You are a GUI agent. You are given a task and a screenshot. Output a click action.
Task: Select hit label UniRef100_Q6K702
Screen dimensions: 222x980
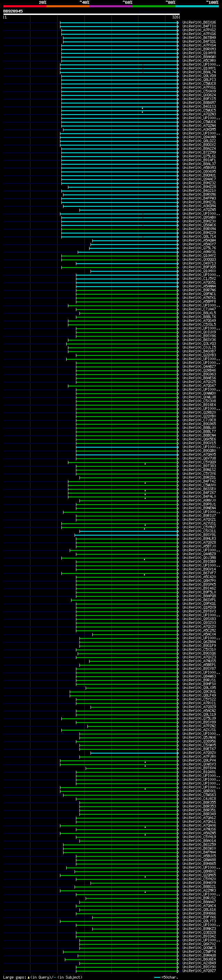(199, 944)
